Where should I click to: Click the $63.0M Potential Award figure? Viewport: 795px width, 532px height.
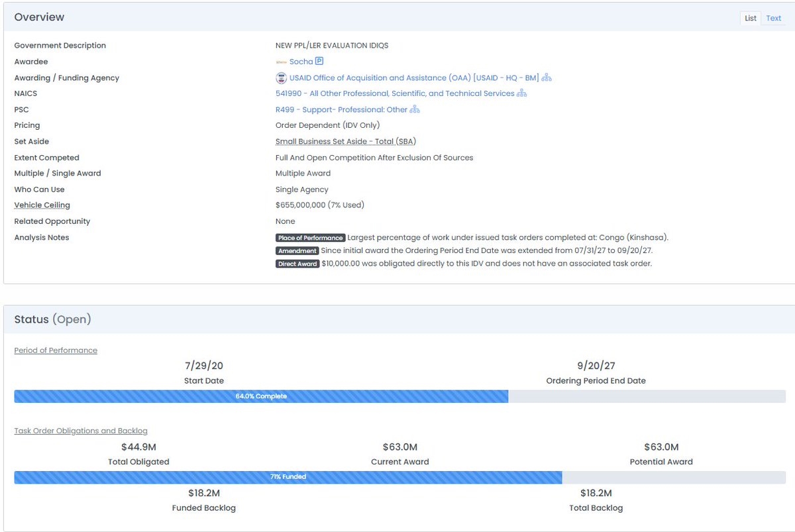click(661, 447)
